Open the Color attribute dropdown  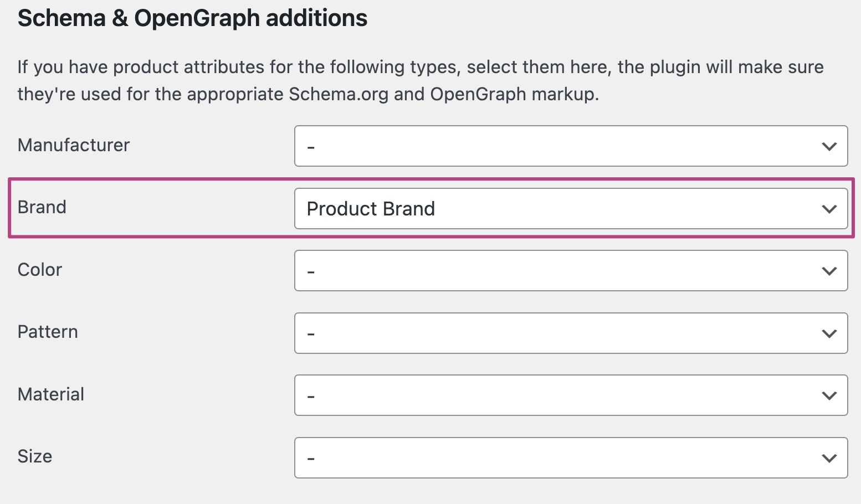(x=571, y=271)
